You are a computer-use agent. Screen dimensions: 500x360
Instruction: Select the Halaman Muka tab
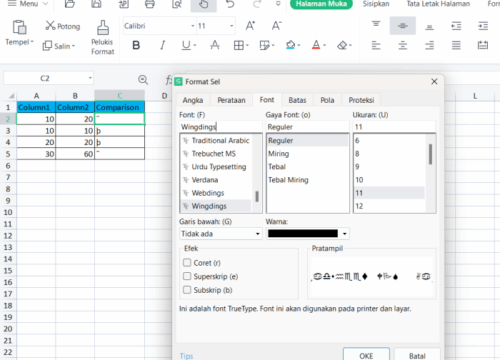321,4
